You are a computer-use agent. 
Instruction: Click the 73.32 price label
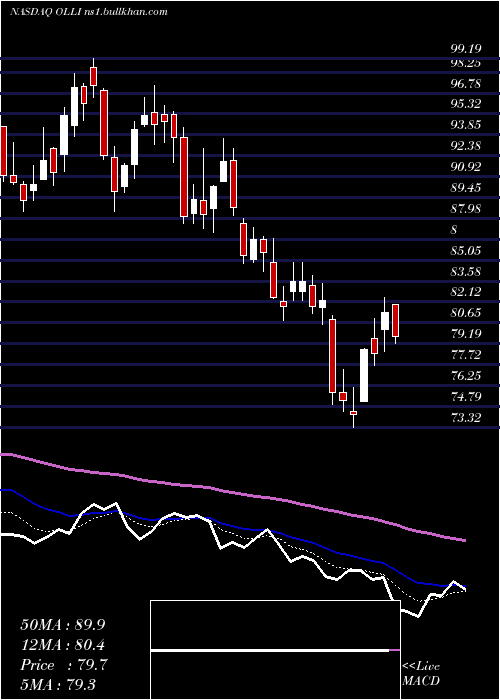click(x=466, y=417)
